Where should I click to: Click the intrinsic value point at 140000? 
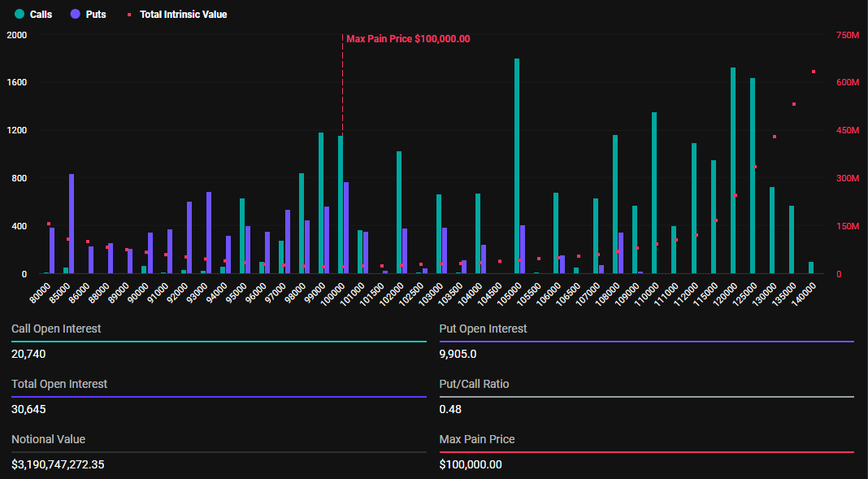814,72
